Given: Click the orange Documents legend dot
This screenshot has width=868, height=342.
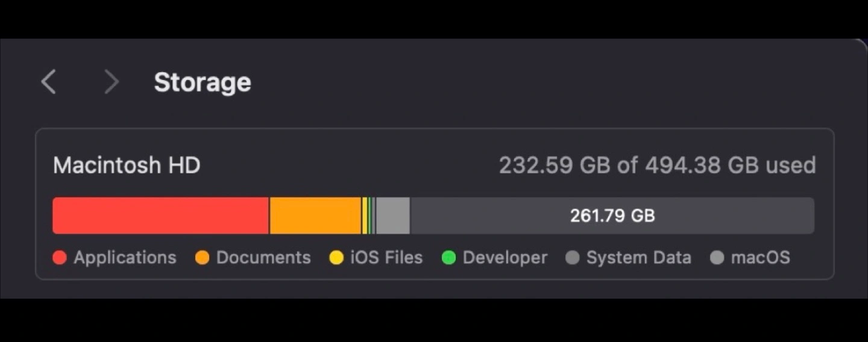Looking at the screenshot, I should (x=202, y=258).
